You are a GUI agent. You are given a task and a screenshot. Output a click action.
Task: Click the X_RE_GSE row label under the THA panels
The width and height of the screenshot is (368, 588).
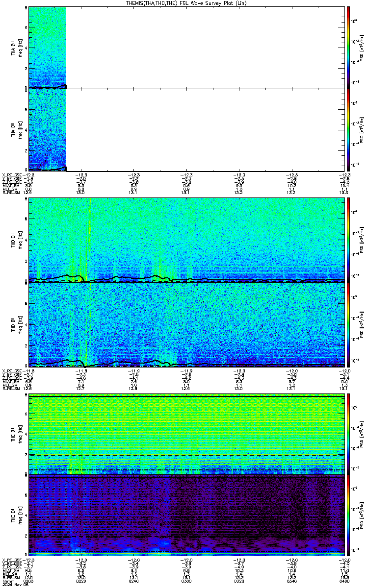pyautogui.click(x=12, y=175)
